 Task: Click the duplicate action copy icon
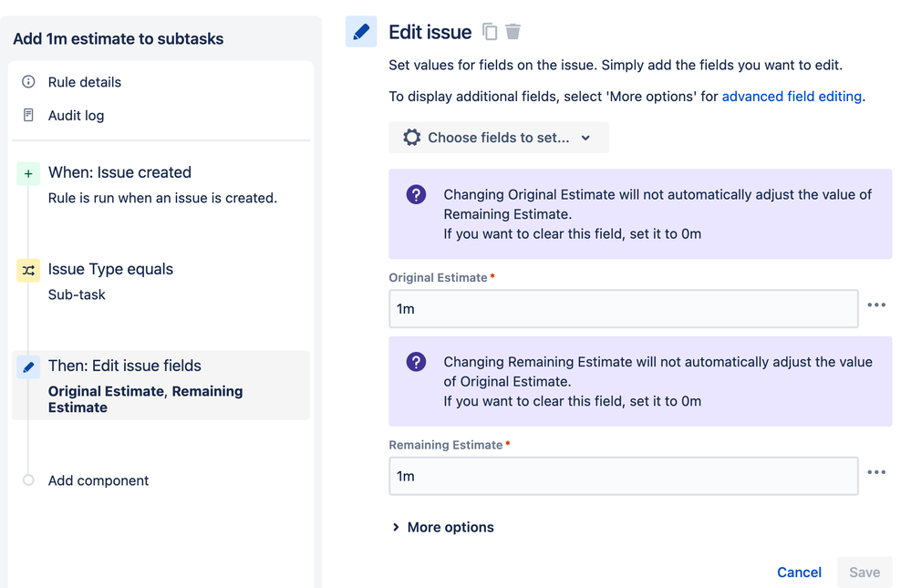click(x=490, y=32)
